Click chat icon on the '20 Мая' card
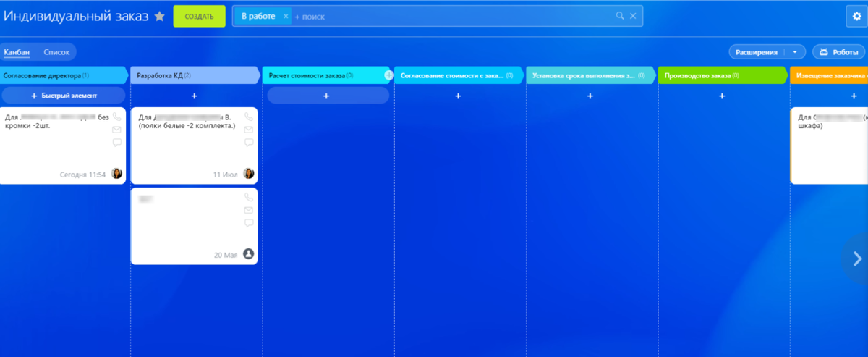This screenshot has height=357, width=868. 249,223
